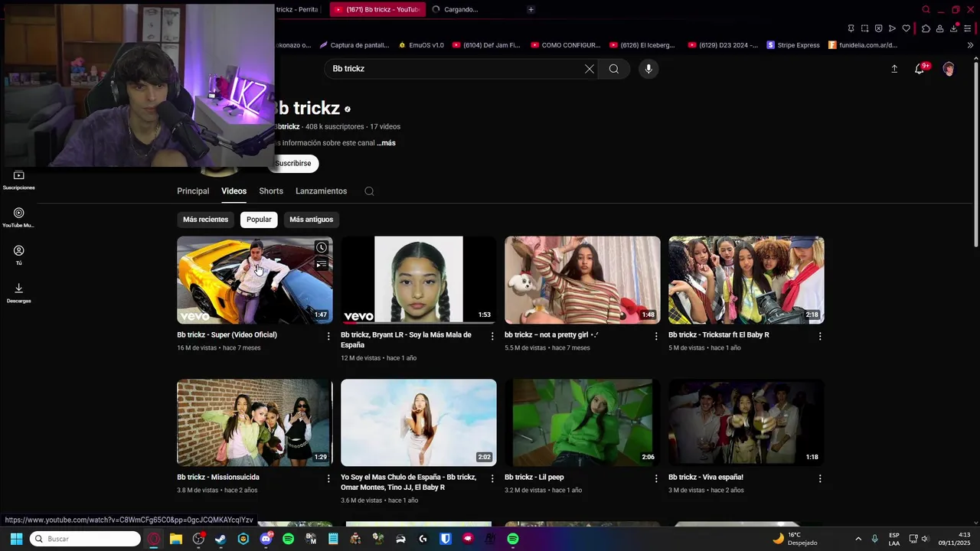Open the Tú sidebar section
Image resolution: width=980 pixels, height=551 pixels.
18,256
